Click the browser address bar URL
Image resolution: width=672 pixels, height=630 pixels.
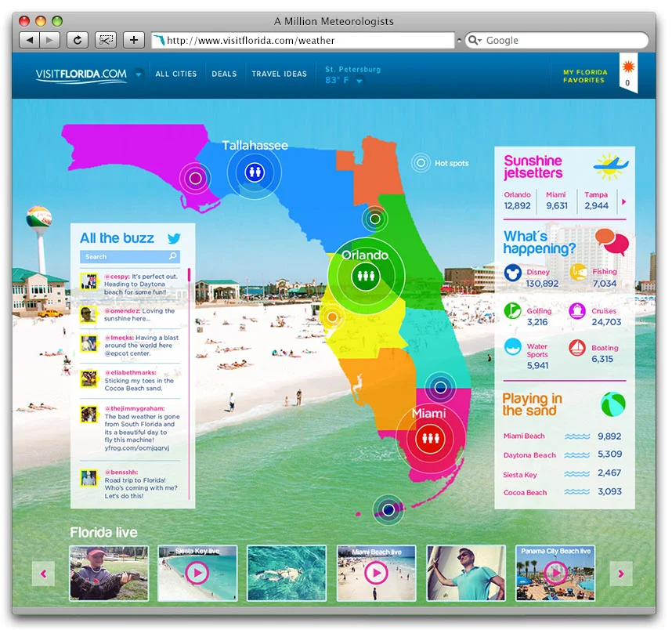303,40
